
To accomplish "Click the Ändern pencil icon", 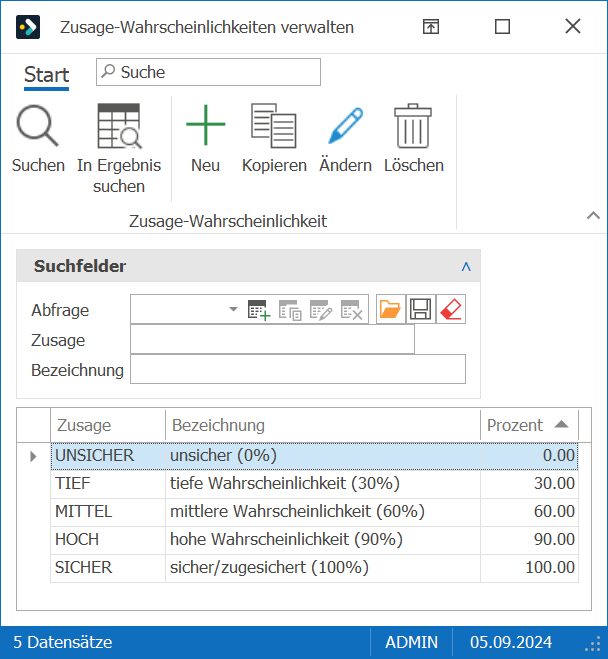I will point(345,126).
